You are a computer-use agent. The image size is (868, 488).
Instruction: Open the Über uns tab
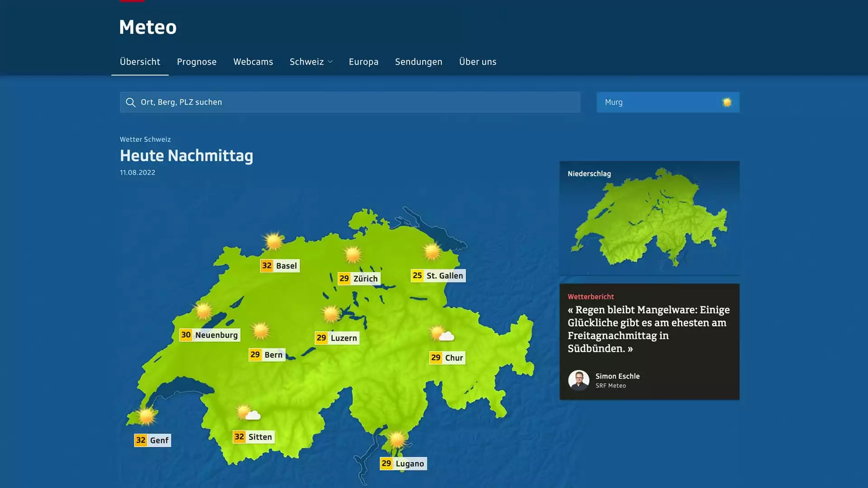[478, 62]
